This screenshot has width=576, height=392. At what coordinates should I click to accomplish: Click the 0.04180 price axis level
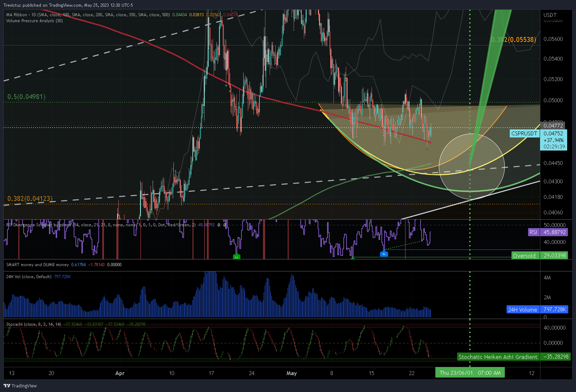(553, 197)
